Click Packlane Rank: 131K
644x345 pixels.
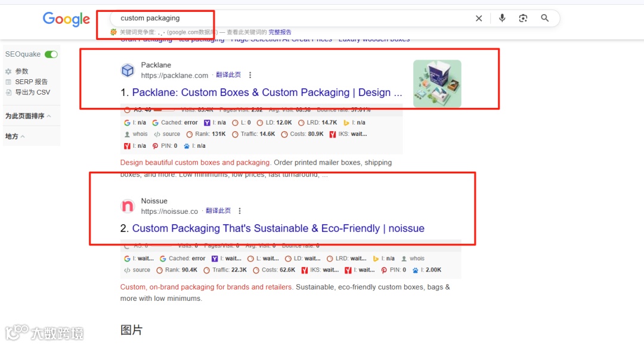(x=206, y=134)
